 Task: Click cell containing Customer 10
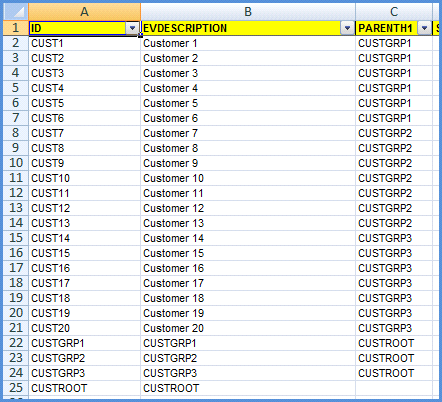tap(248, 178)
